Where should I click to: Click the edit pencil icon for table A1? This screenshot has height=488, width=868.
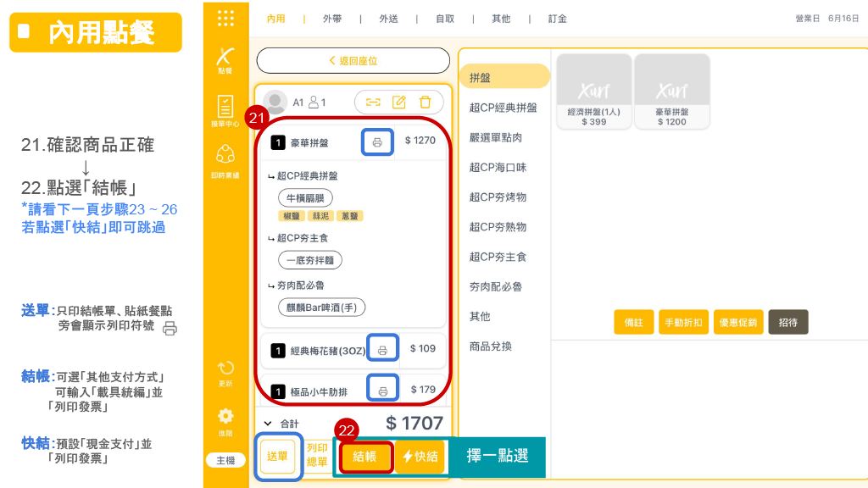(399, 102)
